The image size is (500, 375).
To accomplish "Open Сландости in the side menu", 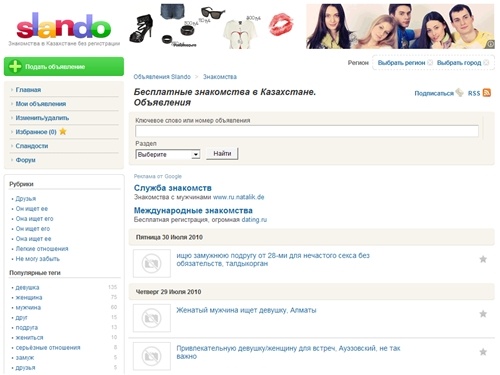I will (32, 146).
